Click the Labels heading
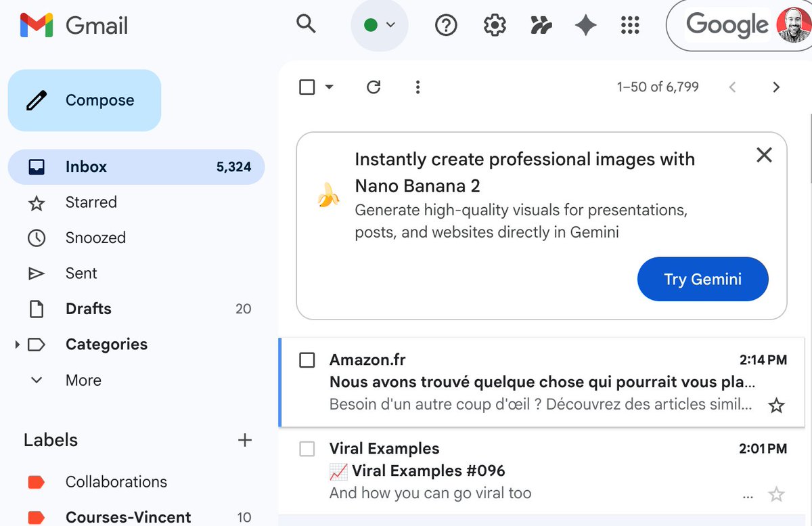 51,440
